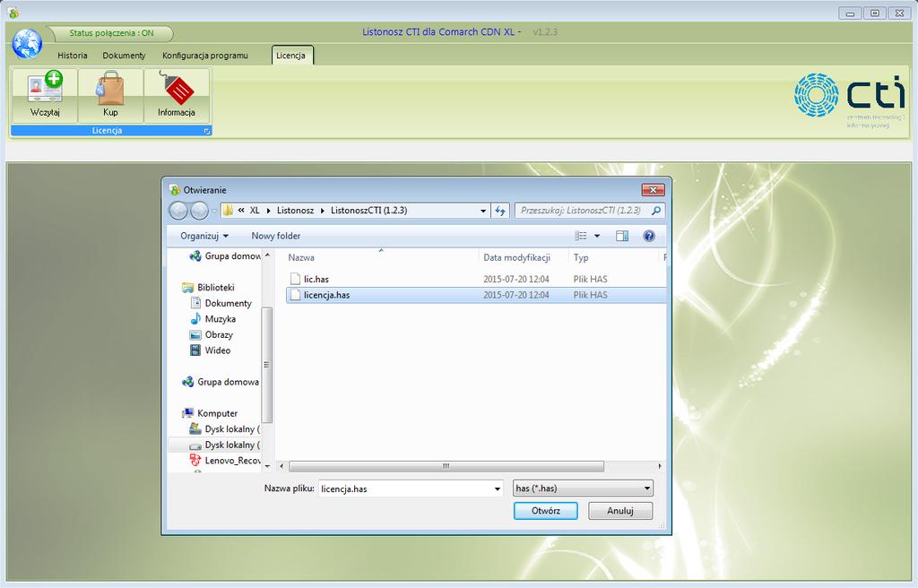Click the horizontal scrollbar thumb in file list
The width and height of the screenshot is (918, 588).
(446, 466)
